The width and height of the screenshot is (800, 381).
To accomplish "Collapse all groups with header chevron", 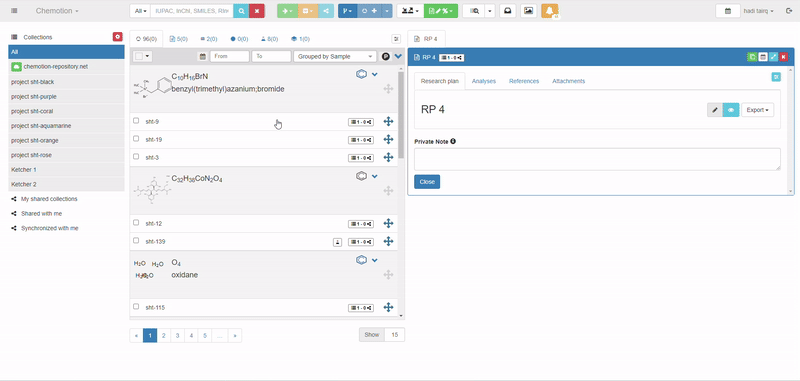I will 398,56.
